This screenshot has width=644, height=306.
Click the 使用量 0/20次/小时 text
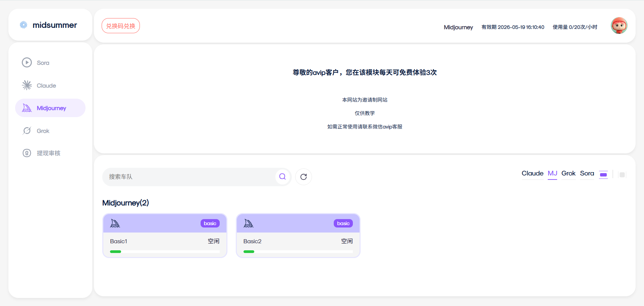click(575, 27)
